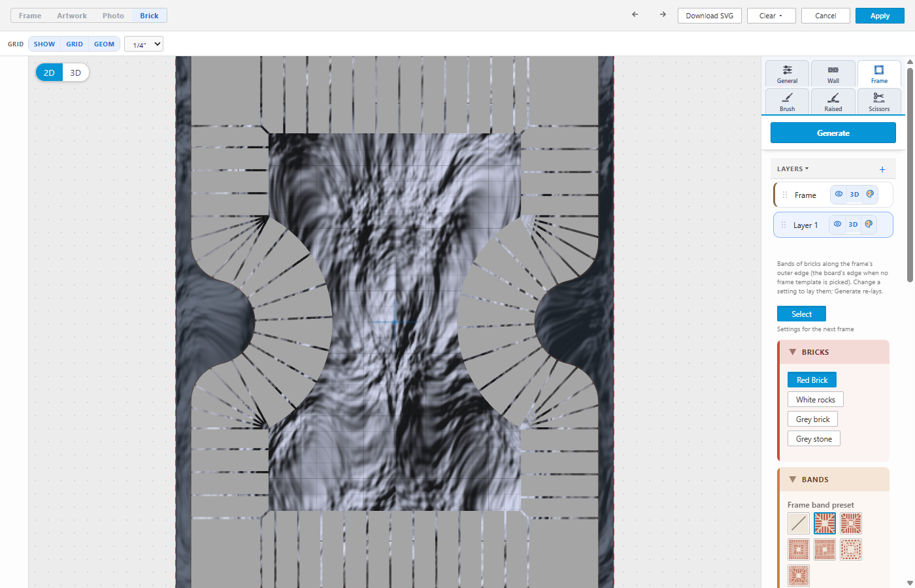This screenshot has width=915, height=588.
Task: Switch to the Frame tab
Action: click(x=30, y=16)
